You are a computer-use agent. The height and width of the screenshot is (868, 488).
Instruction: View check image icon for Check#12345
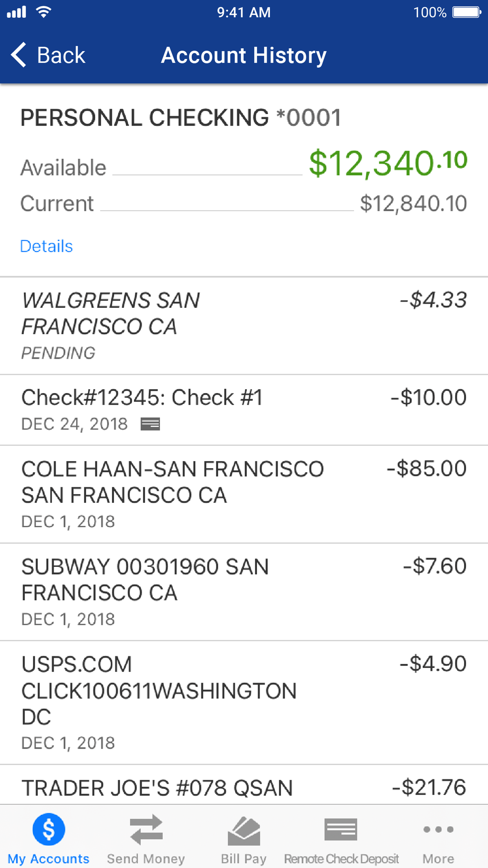point(150,424)
